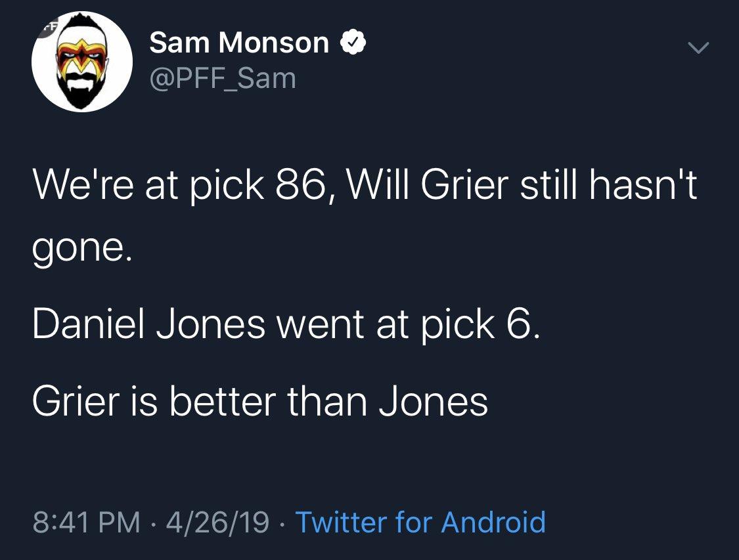739x560 pixels.
Task: Click the 8:41 PM timestamp
Action: point(87,522)
